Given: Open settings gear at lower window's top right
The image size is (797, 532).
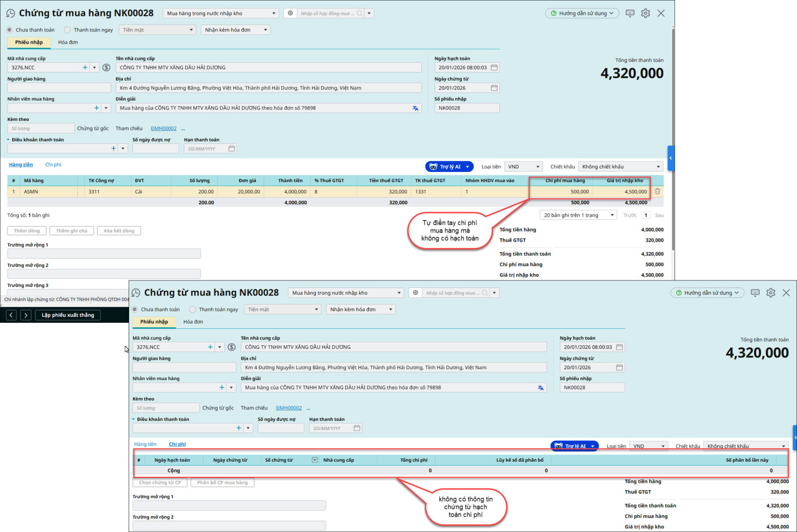Looking at the screenshot, I should pos(771,293).
